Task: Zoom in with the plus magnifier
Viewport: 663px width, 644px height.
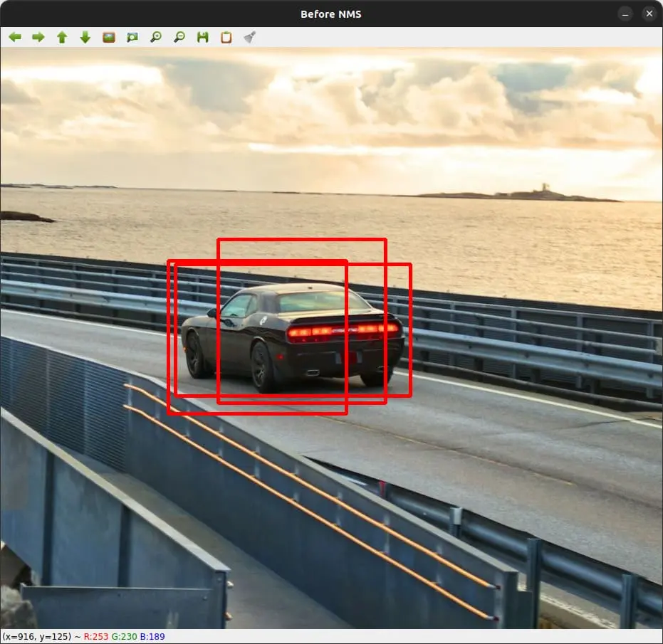Action: click(x=155, y=37)
